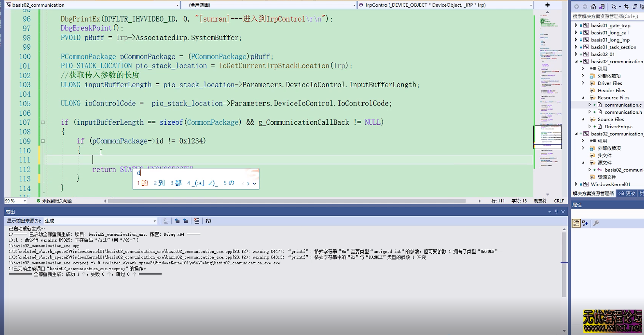Clear all output with the clear icon

[197, 221]
